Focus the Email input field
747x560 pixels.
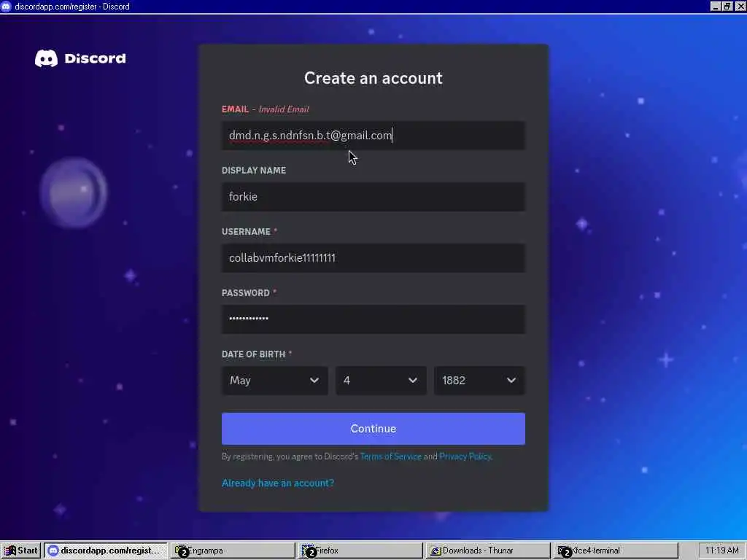[x=373, y=135]
